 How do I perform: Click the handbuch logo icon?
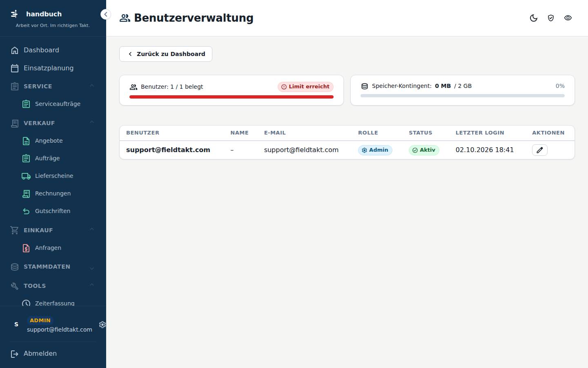coord(15,14)
